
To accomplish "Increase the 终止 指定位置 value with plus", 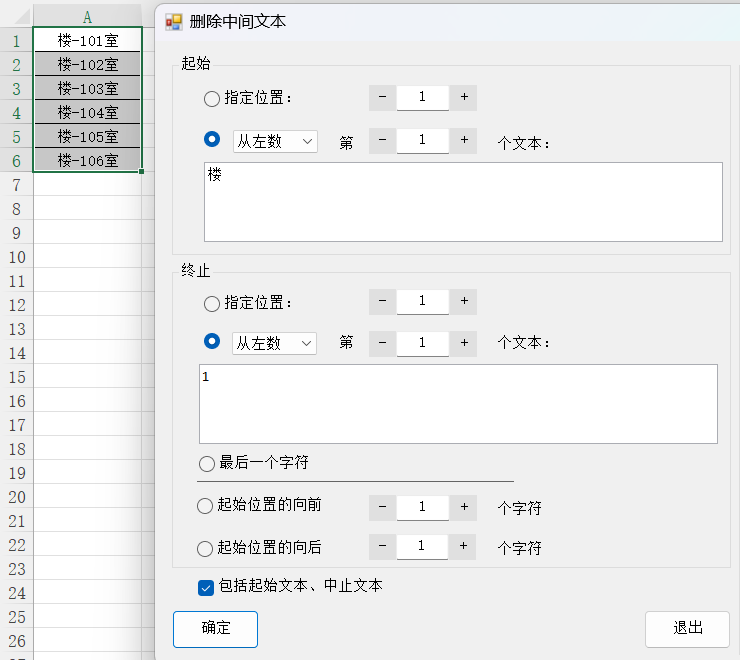I will (463, 301).
